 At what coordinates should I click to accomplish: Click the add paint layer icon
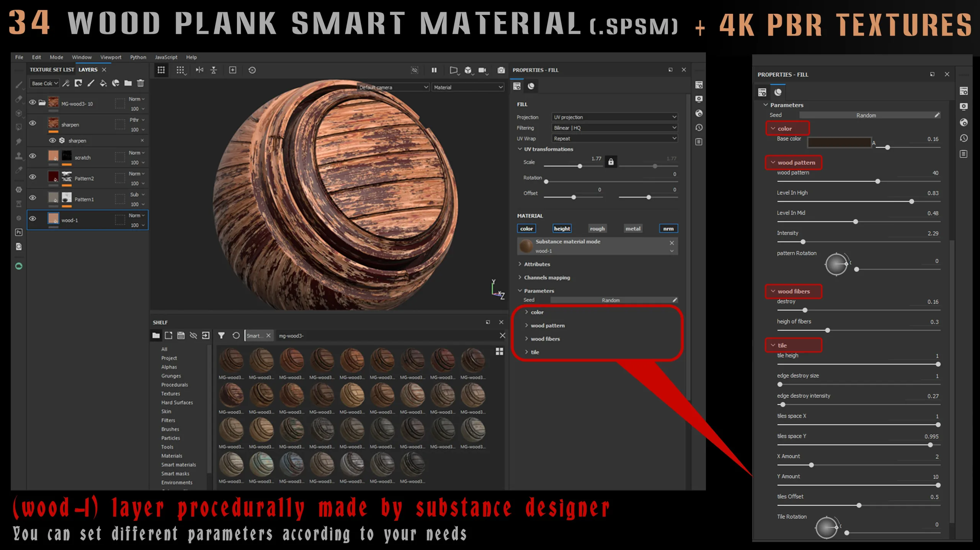(91, 83)
